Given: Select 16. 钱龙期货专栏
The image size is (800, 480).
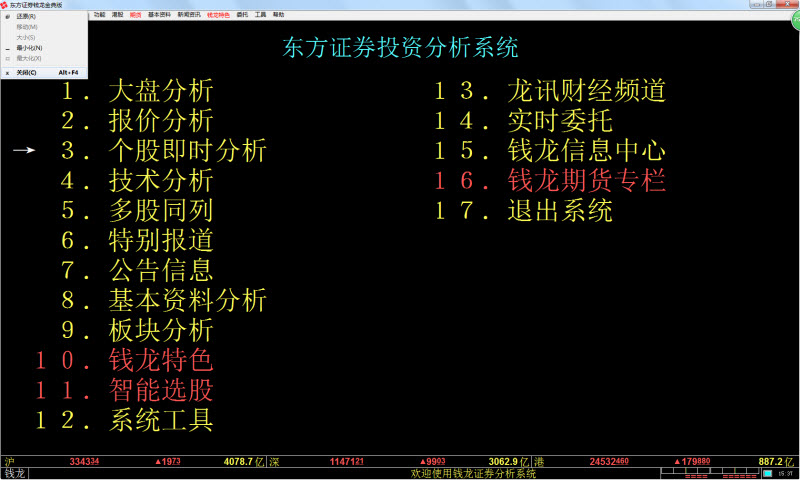Looking at the screenshot, I should pos(550,181).
